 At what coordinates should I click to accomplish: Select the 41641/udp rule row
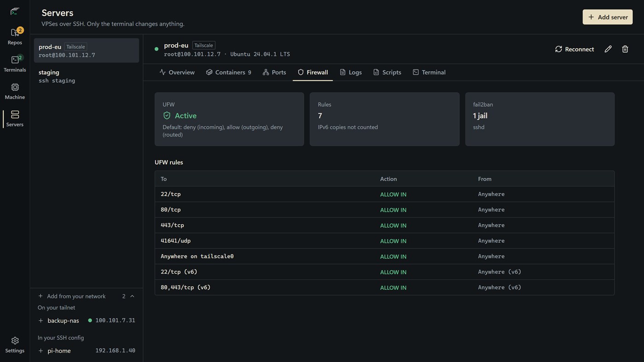pyautogui.click(x=384, y=241)
